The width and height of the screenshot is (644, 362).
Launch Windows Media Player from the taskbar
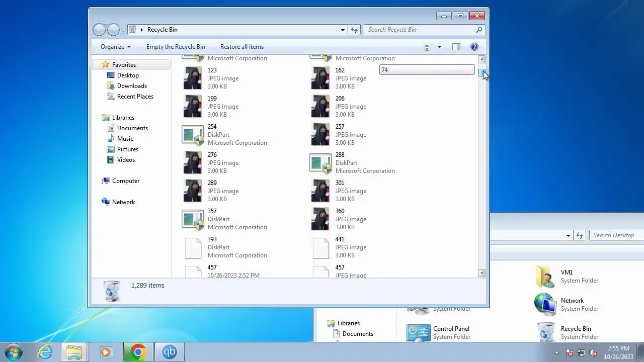click(106, 352)
